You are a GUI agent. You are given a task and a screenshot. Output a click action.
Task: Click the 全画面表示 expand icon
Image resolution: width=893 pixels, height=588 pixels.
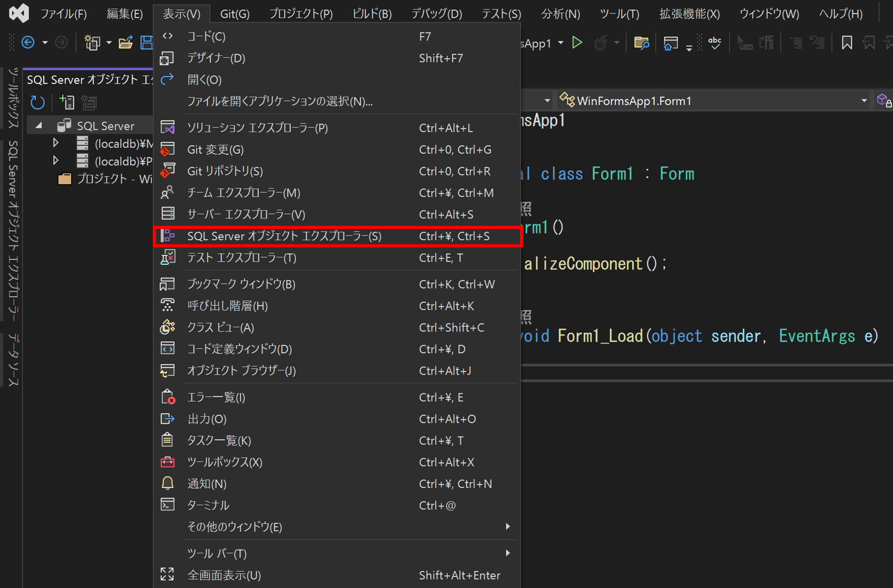168,575
